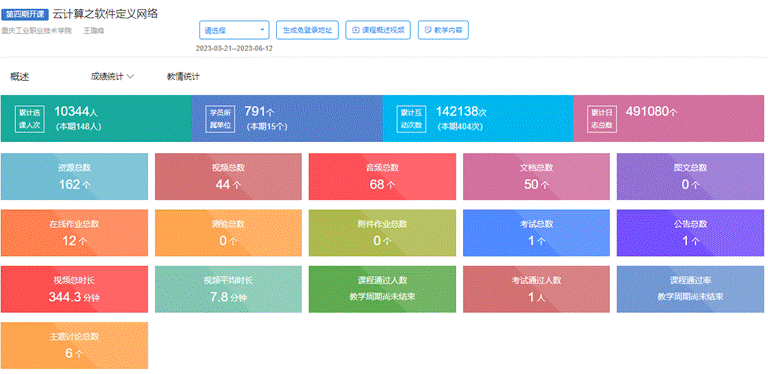Screen dimensions: 768x374
Task: Open the 考试总数 1个 card
Action: [x=536, y=233]
